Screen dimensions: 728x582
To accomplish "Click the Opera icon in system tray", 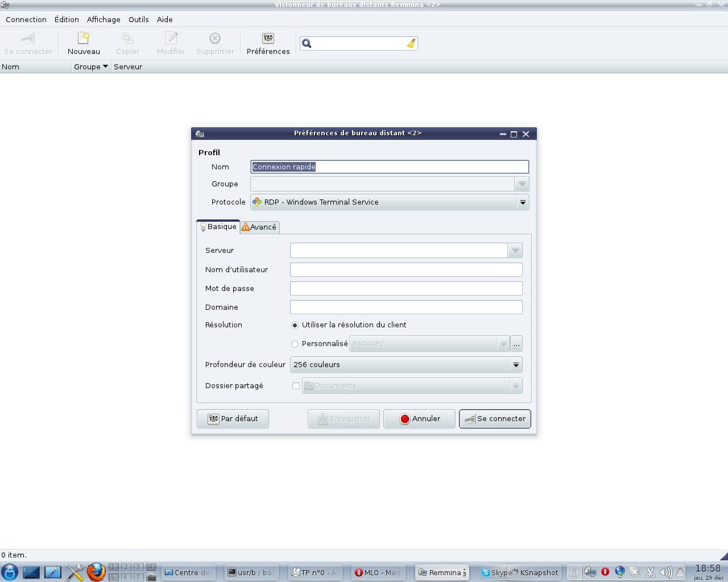I will (605, 572).
